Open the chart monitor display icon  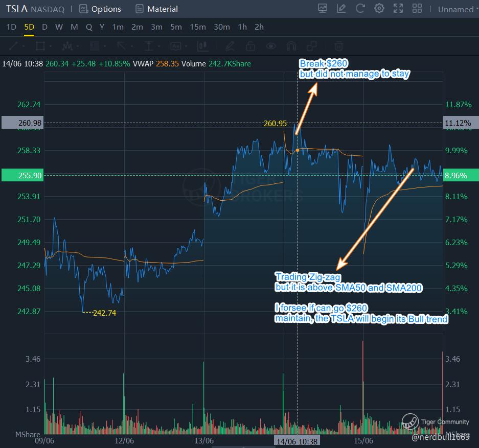pos(323,9)
